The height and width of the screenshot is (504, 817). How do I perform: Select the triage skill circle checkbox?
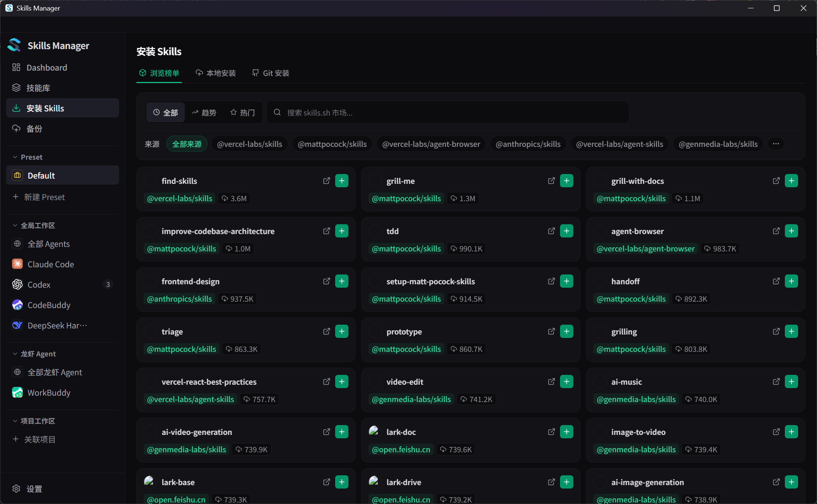(x=150, y=331)
